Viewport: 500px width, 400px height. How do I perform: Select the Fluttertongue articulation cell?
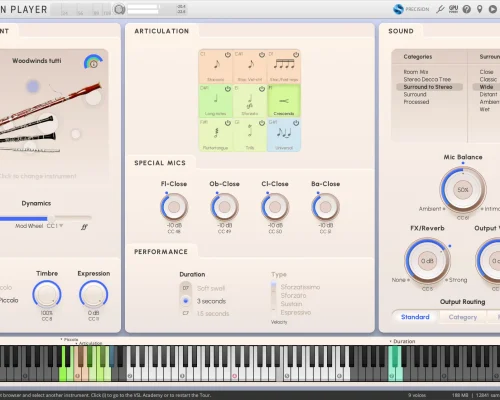pyautogui.click(x=216, y=135)
